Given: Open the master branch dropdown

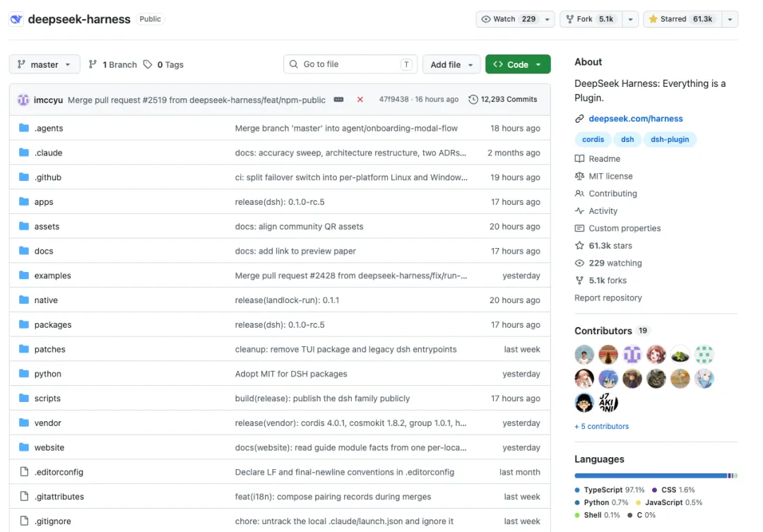Looking at the screenshot, I should tap(45, 64).
